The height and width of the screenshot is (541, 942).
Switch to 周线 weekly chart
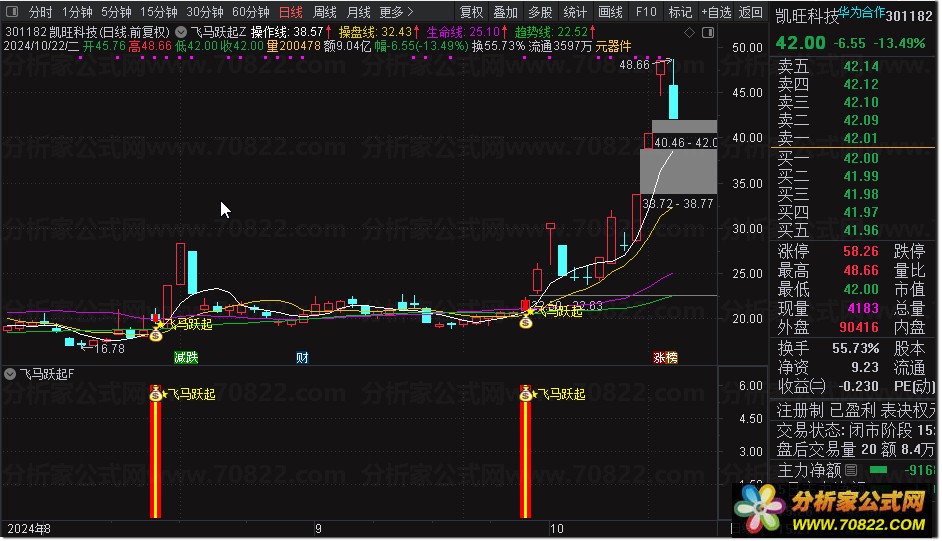click(325, 12)
